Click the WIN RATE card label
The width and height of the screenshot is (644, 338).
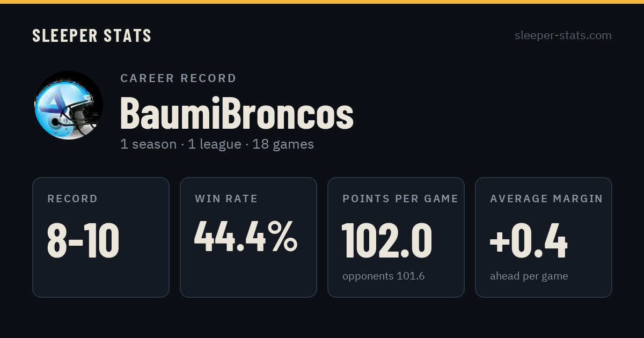click(226, 199)
